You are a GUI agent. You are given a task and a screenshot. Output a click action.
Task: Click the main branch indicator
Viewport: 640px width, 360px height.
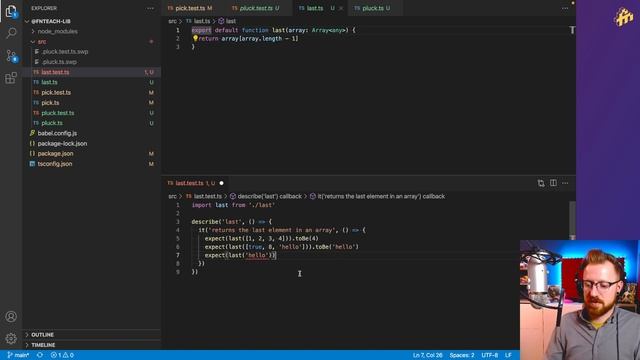point(18,355)
